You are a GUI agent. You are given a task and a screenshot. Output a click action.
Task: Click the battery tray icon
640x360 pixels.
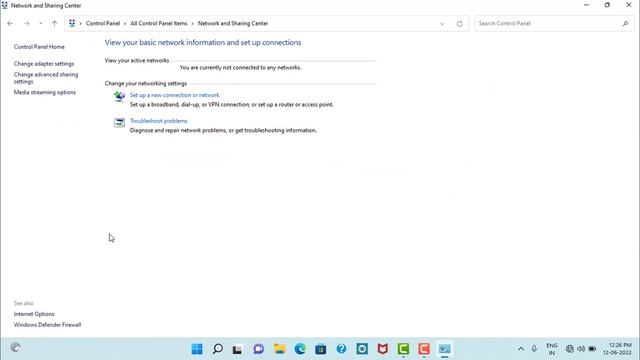592,349
